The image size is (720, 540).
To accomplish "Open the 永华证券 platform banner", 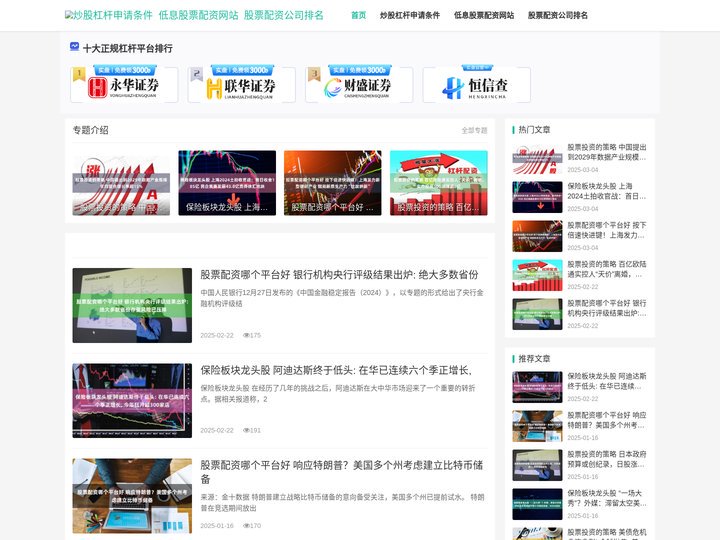I will [x=124, y=84].
